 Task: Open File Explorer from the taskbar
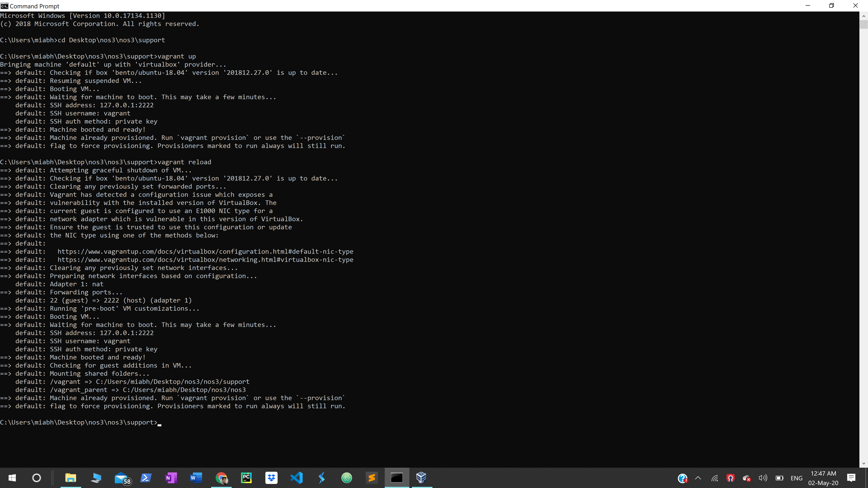(71, 478)
